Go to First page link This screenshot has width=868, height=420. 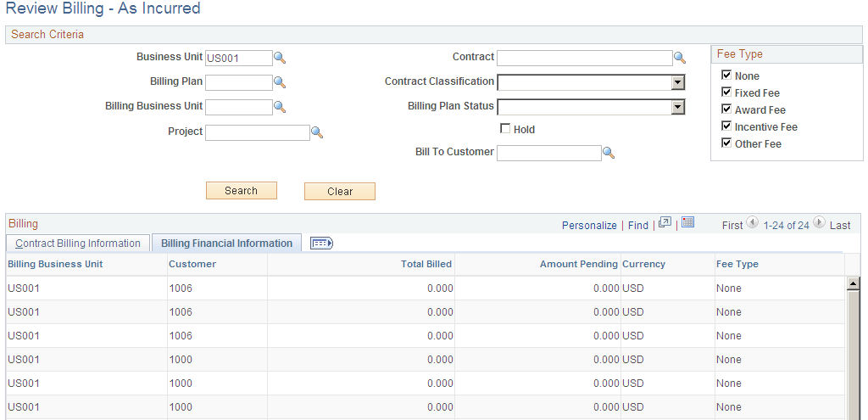732,226
